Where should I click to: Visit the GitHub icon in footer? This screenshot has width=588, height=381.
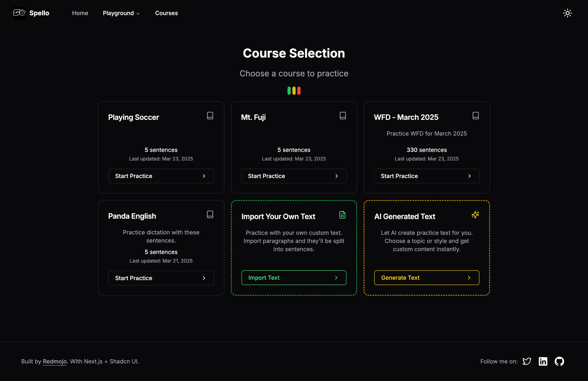coord(559,361)
